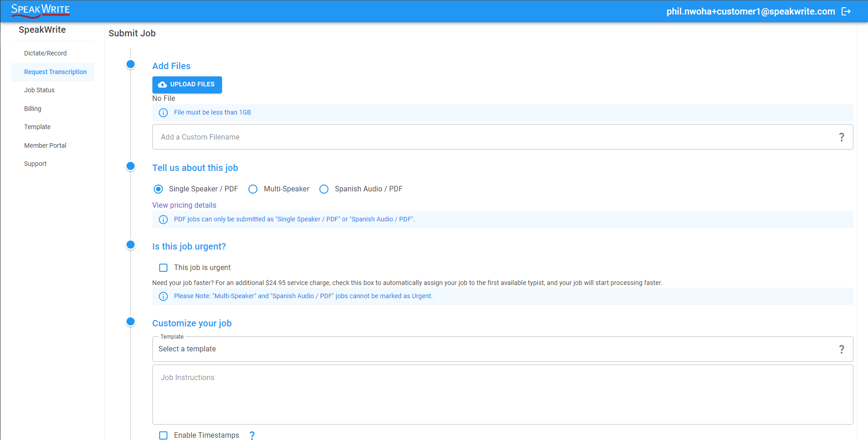This screenshot has height=440, width=868.
Task: Click info icon beside file size notice
Action: [x=163, y=113]
